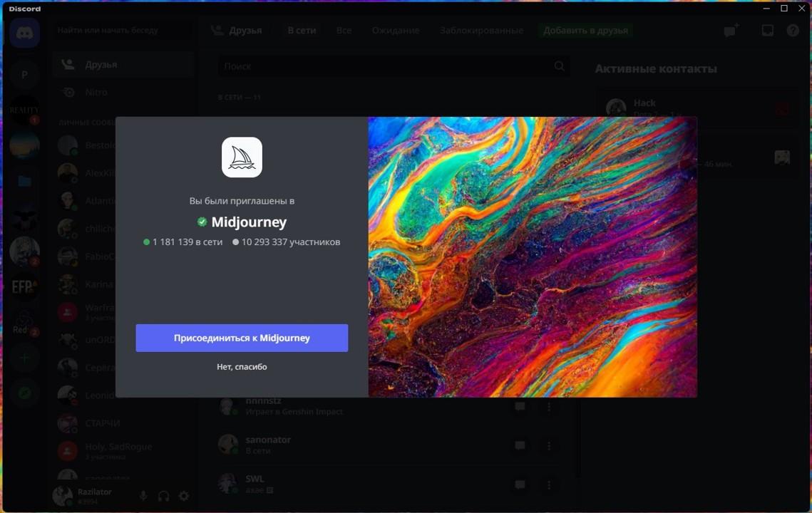812x513 pixels.
Task: Open the FabioC direct message
Action: pyautogui.click(x=88, y=256)
